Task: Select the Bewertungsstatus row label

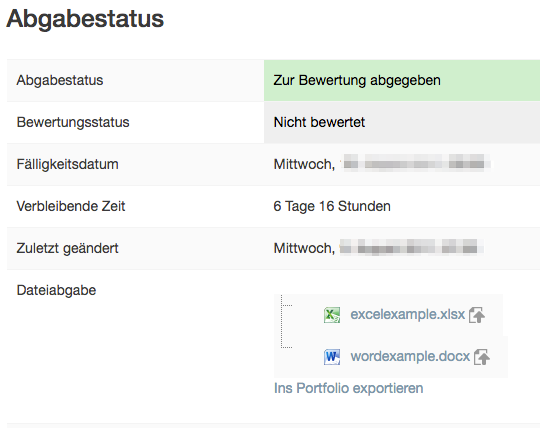Action: [x=73, y=122]
